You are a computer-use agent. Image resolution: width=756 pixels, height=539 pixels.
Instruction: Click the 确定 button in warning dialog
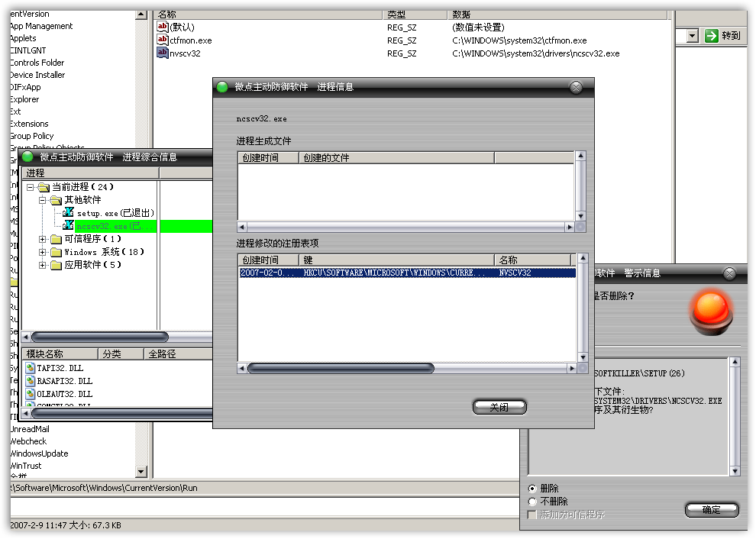click(x=712, y=509)
